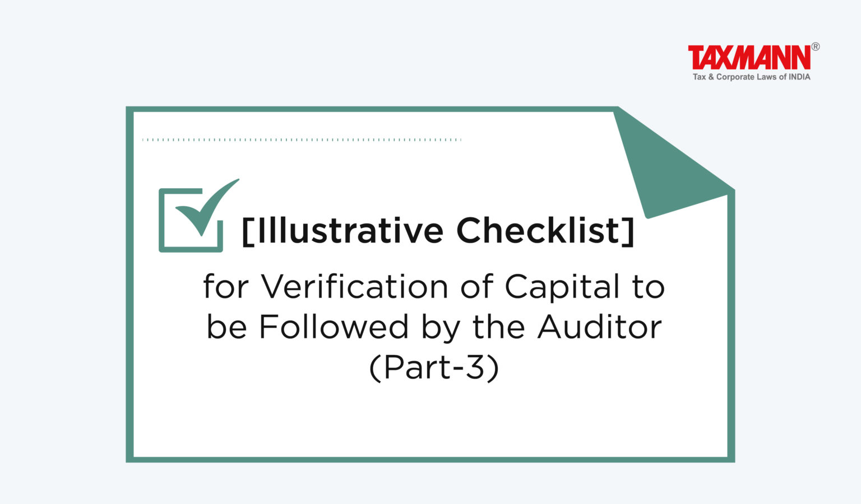Click the dotted line above the heading

coord(302,139)
